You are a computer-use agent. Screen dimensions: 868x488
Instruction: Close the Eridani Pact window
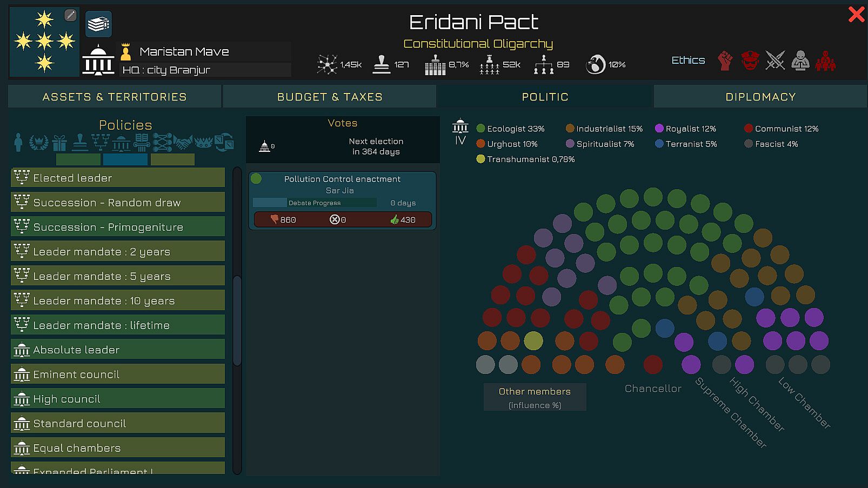(x=856, y=14)
